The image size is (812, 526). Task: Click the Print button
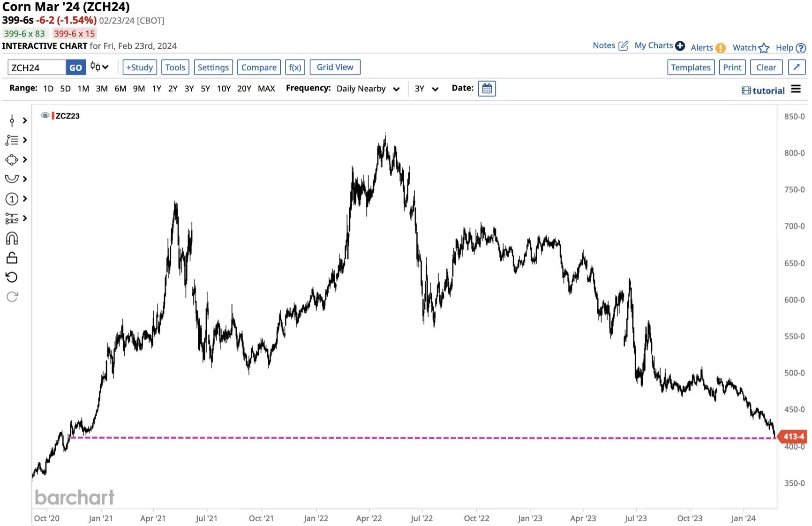click(732, 67)
